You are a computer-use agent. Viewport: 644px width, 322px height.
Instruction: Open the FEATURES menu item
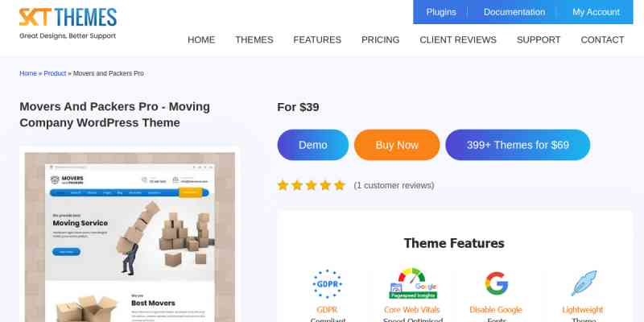[x=317, y=39]
